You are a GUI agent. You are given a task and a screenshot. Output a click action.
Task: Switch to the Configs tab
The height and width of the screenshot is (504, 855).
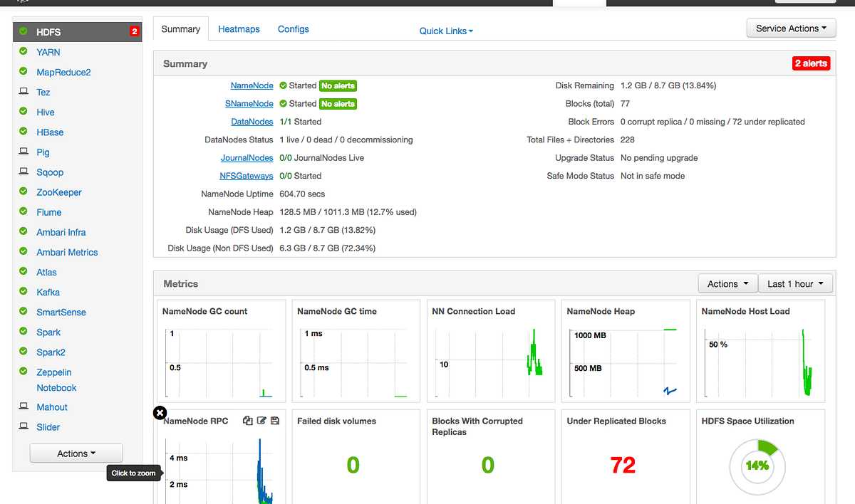click(x=293, y=28)
